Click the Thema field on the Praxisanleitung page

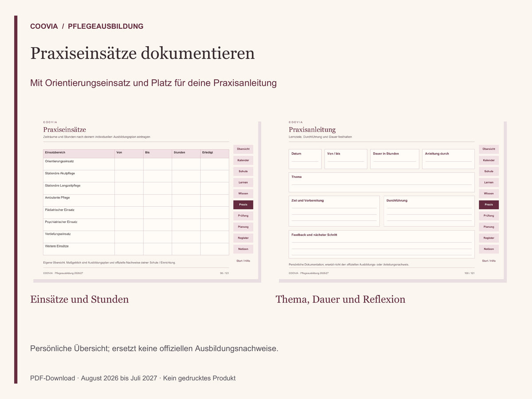tap(381, 182)
